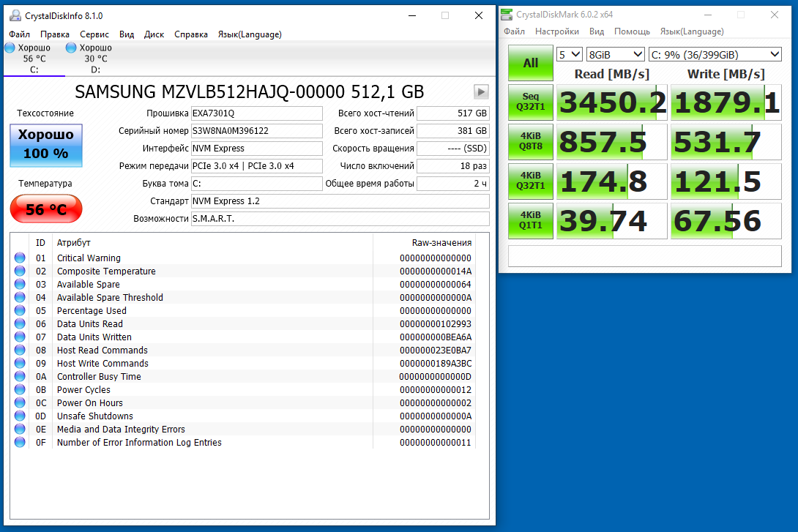Click total host reads value 517 GB
This screenshot has height=532, width=798.
pyautogui.click(x=453, y=113)
